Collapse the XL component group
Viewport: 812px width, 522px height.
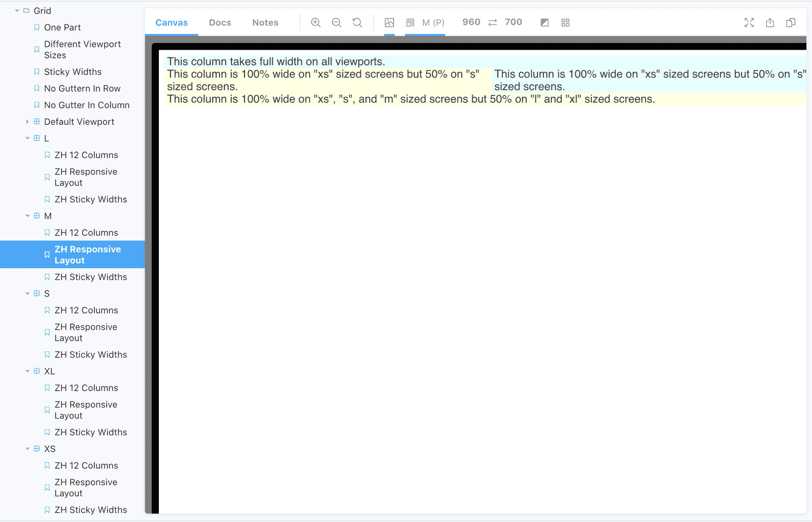tap(27, 371)
